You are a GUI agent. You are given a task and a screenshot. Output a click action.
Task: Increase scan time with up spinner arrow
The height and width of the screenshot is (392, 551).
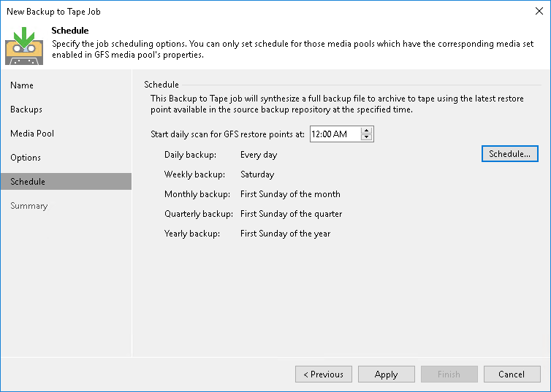pos(367,130)
